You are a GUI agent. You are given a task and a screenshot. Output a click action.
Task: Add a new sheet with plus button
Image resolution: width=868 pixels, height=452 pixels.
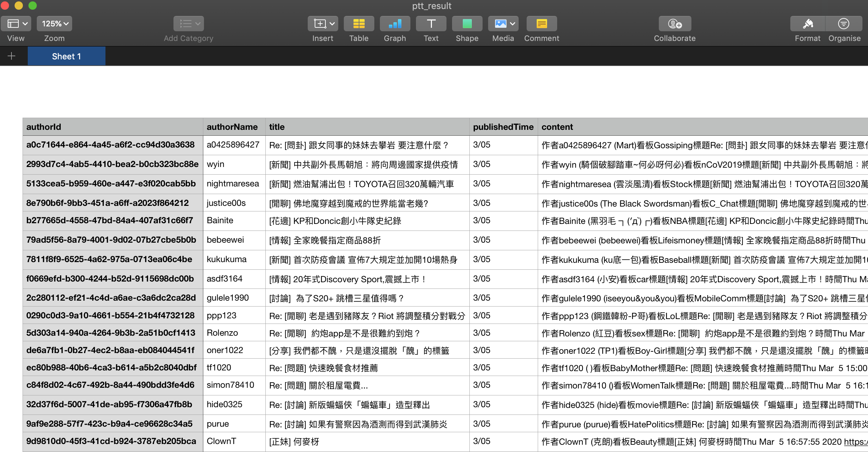(x=11, y=56)
